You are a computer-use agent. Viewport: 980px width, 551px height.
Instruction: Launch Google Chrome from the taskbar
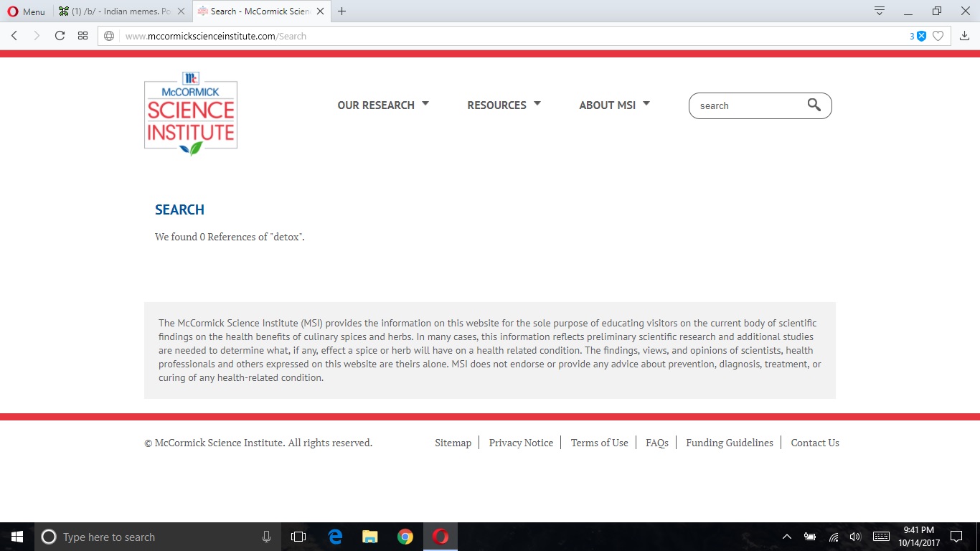405,537
